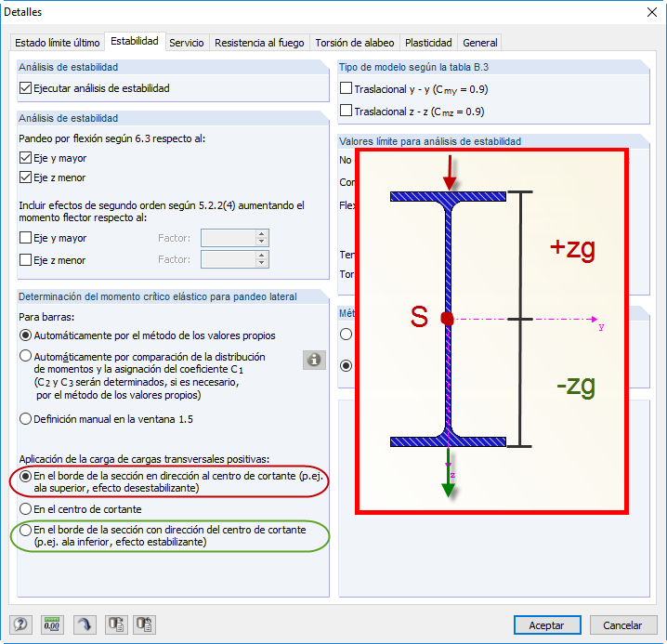Click the Aceptar button
The width and height of the screenshot is (667, 644).
547,624
